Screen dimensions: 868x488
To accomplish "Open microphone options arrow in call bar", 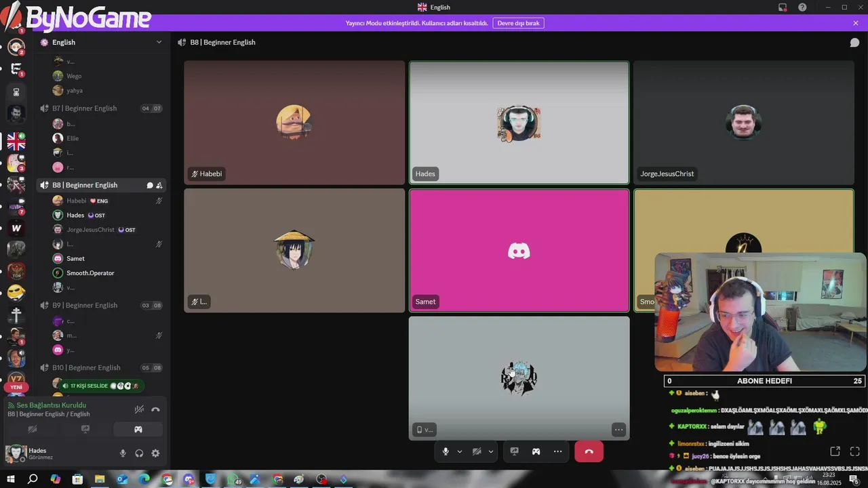I will 460,451.
